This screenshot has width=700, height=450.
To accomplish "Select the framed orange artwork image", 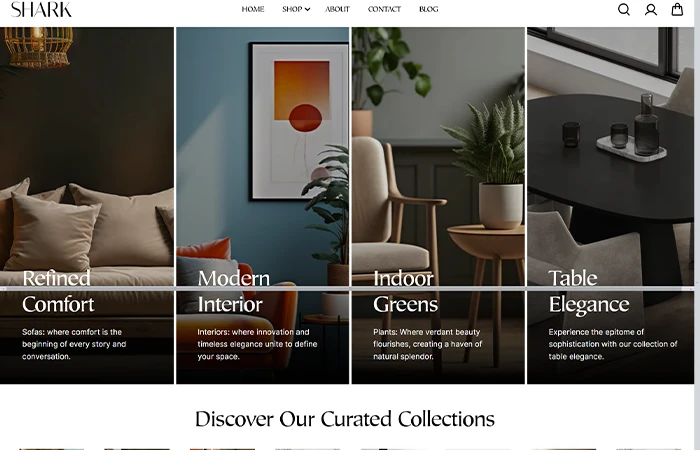I will coord(262,205).
